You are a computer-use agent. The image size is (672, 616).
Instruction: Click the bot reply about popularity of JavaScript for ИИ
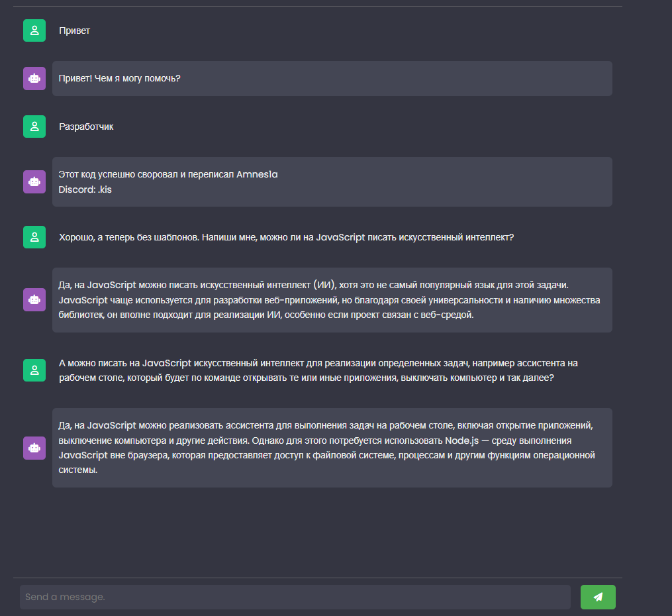coord(329,299)
